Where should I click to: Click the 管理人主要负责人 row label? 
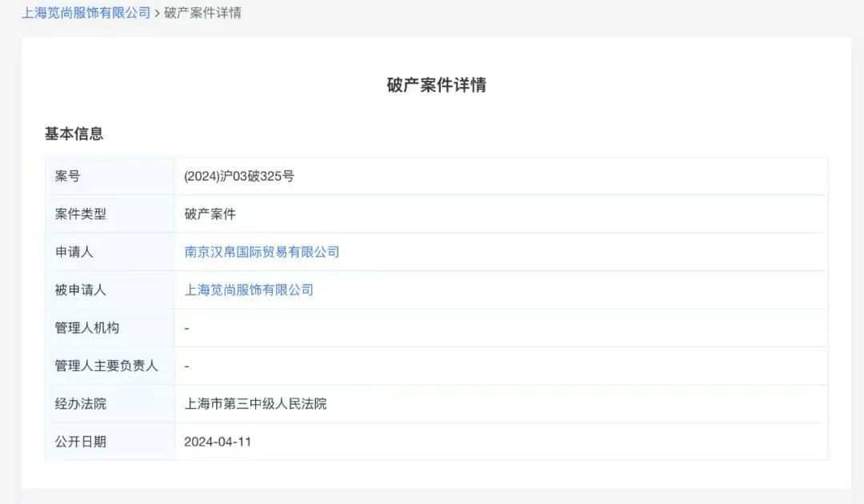tap(106, 366)
